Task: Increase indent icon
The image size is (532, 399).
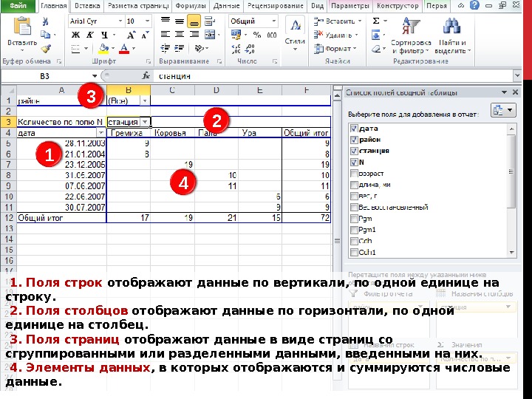Action: (180, 49)
